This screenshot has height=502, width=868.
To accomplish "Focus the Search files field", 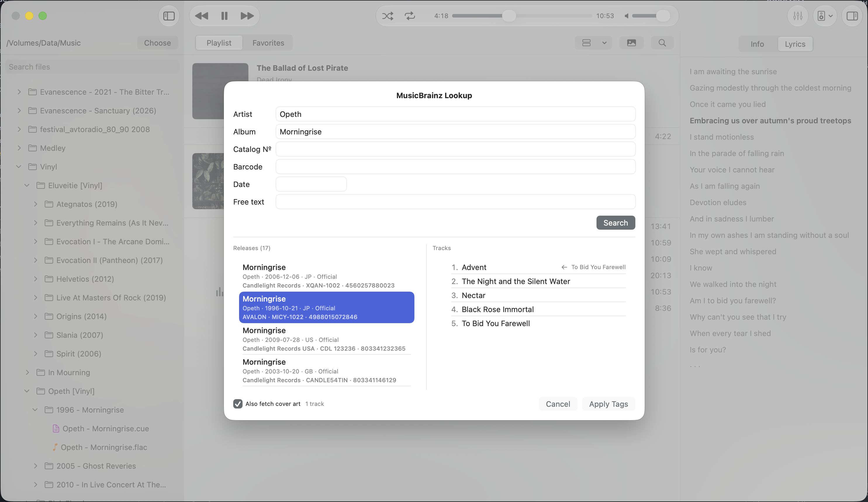I will (92, 67).
